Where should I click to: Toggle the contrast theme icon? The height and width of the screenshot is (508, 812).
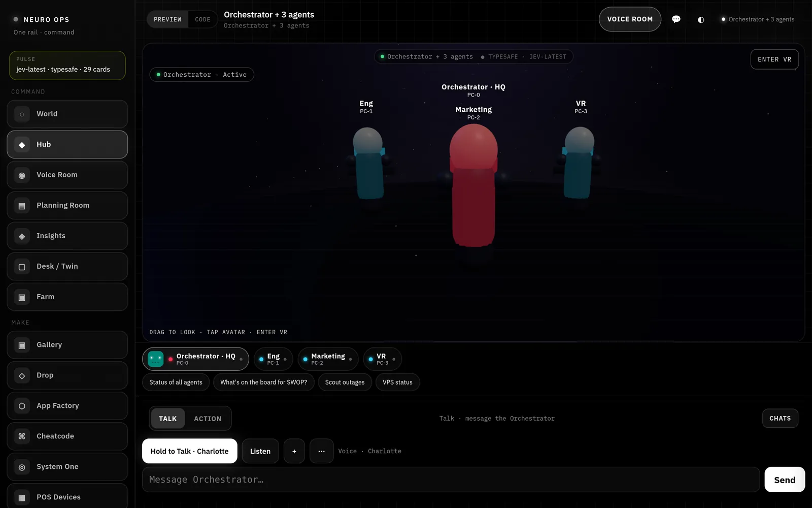[x=701, y=19]
